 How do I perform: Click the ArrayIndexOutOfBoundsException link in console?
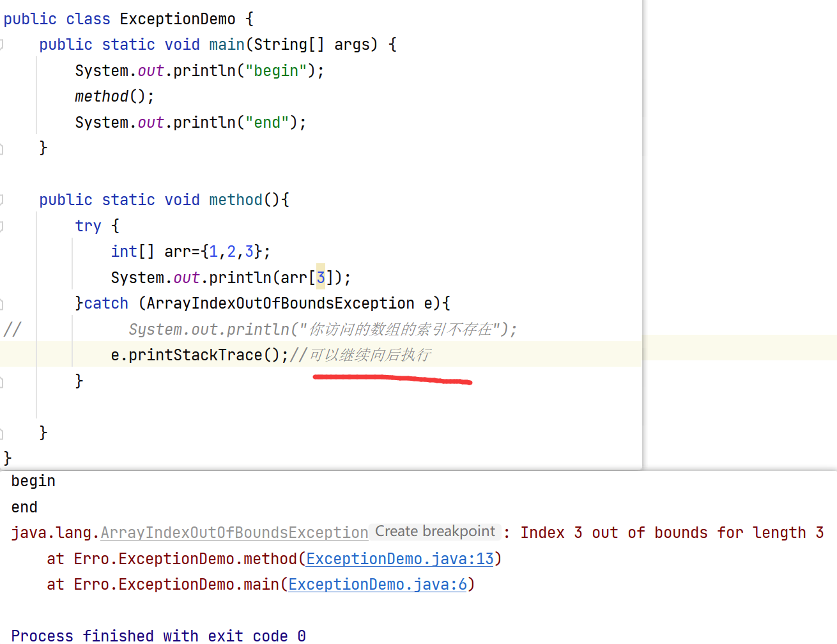tap(234, 533)
